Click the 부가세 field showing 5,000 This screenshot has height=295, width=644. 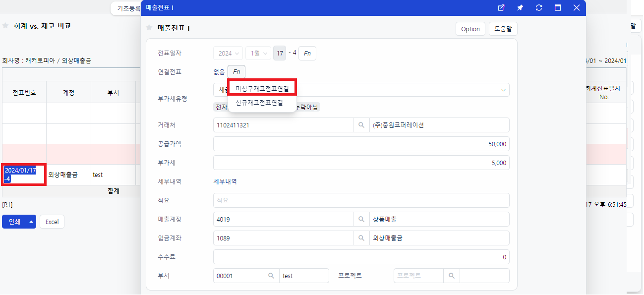361,163
